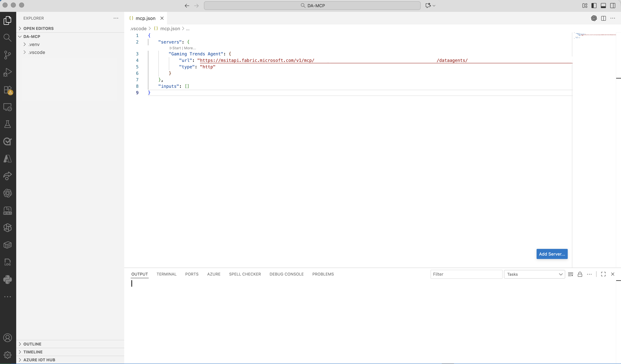
Task: Expand the OUTLINE section
Action: pyautogui.click(x=32, y=344)
